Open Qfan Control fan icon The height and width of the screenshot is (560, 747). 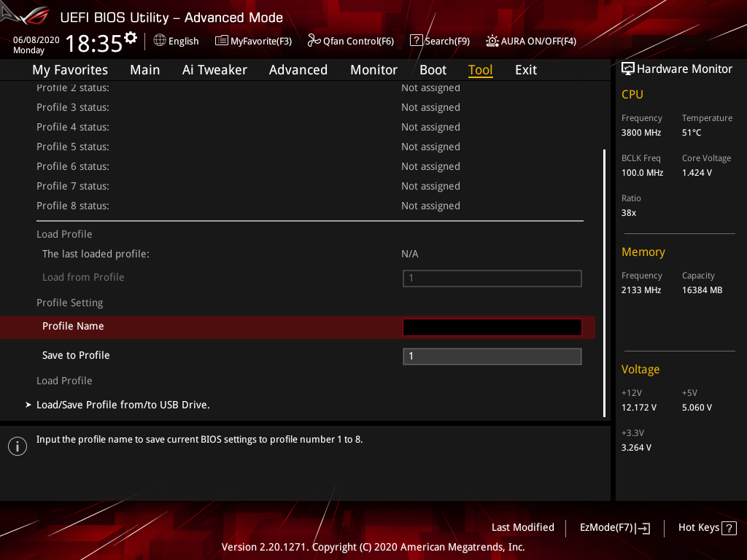(x=314, y=41)
